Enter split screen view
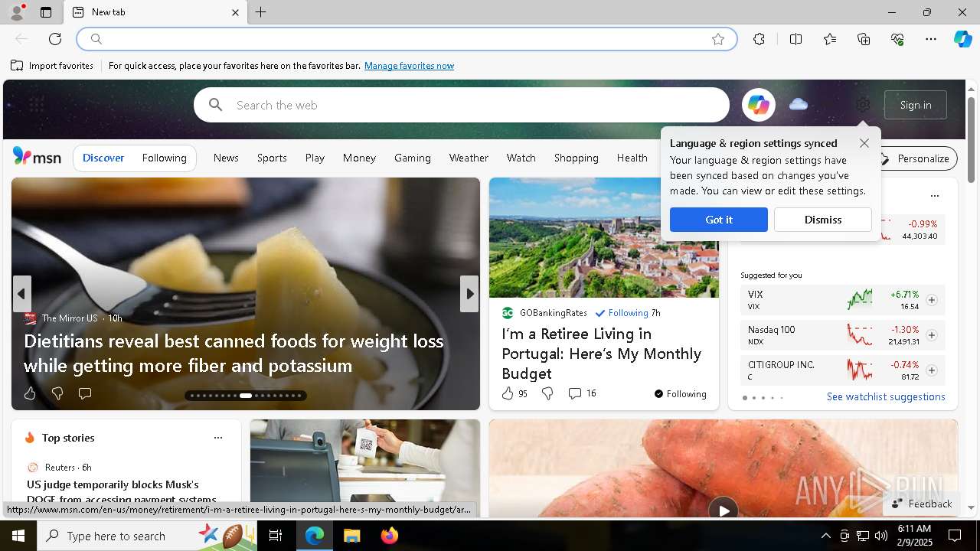 pos(795,39)
